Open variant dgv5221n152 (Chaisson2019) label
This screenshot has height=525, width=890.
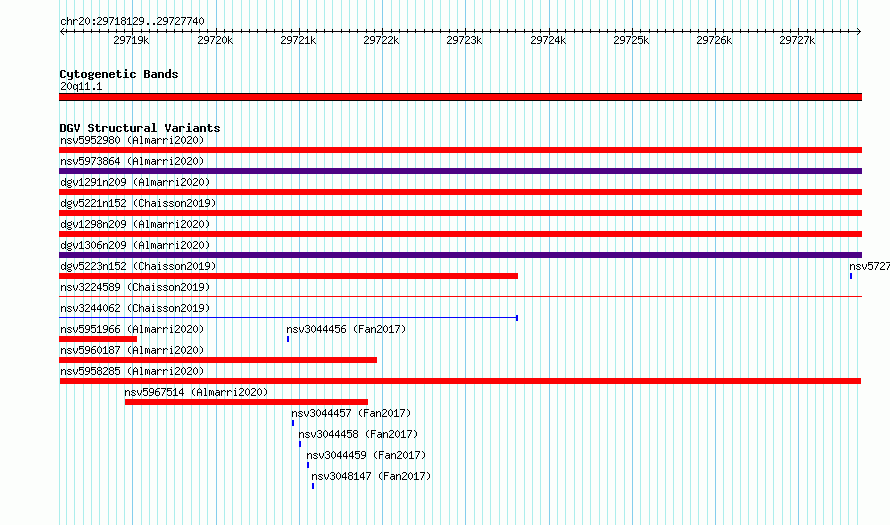point(138,203)
